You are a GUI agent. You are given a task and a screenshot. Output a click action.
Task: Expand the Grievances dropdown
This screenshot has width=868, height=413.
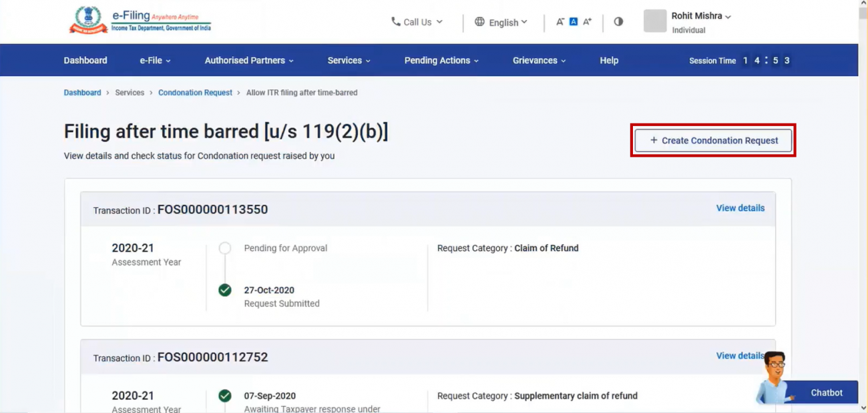click(539, 60)
